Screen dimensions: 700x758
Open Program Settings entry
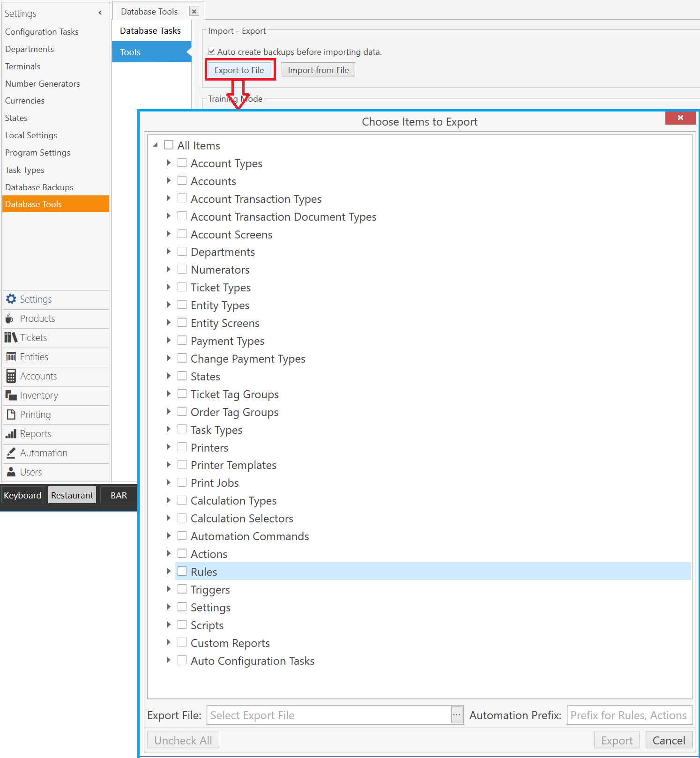tap(37, 153)
